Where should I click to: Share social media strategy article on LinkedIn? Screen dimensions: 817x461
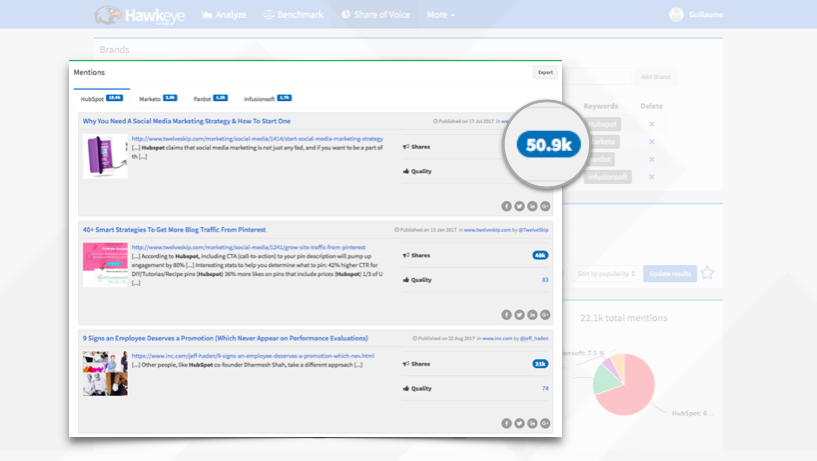pos(532,206)
